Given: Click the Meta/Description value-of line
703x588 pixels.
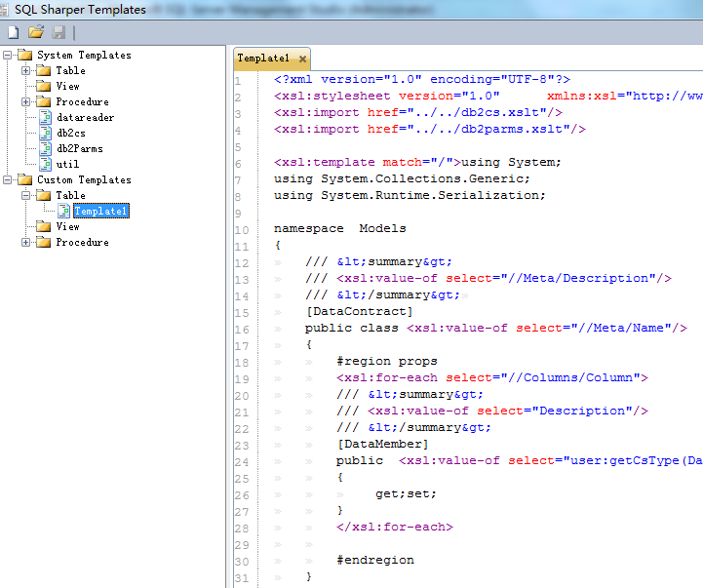Looking at the screenshot, I should tap(488, 279).
